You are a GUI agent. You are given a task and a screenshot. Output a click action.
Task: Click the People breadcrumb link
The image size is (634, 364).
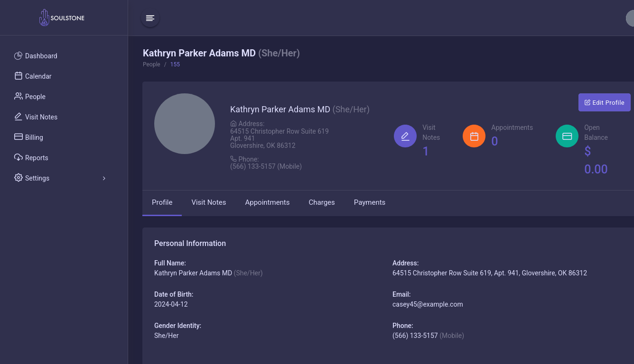[x=151, y=64]
